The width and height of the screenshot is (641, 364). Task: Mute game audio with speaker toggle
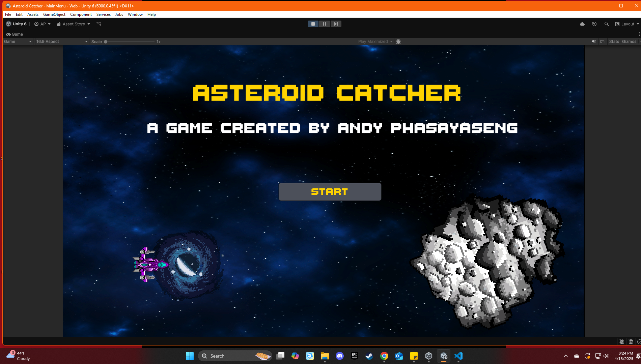pos(594,41)
